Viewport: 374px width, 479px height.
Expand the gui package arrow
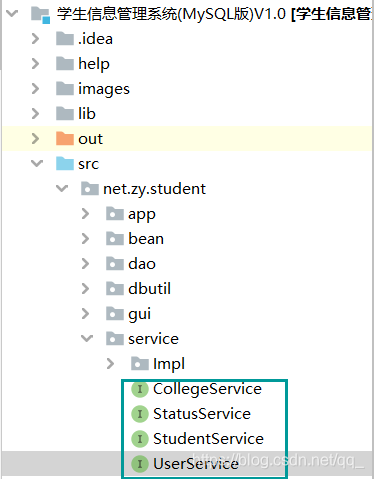[x=86, y=314]
